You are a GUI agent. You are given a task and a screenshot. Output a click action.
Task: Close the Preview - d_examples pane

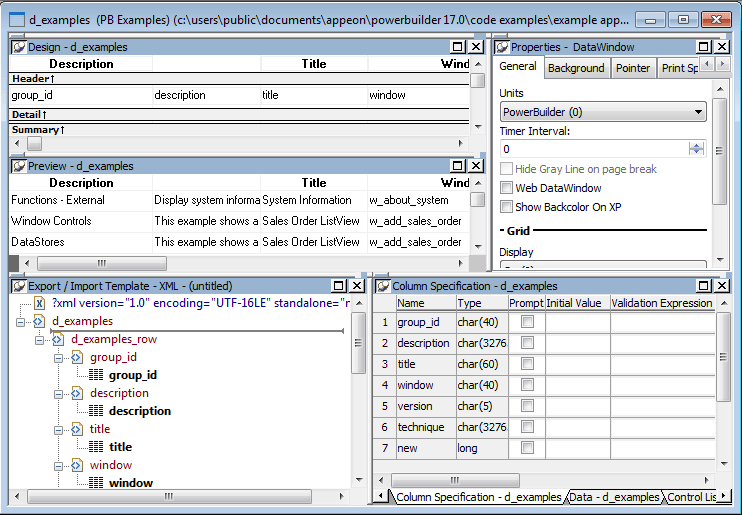tap(476, 166)
